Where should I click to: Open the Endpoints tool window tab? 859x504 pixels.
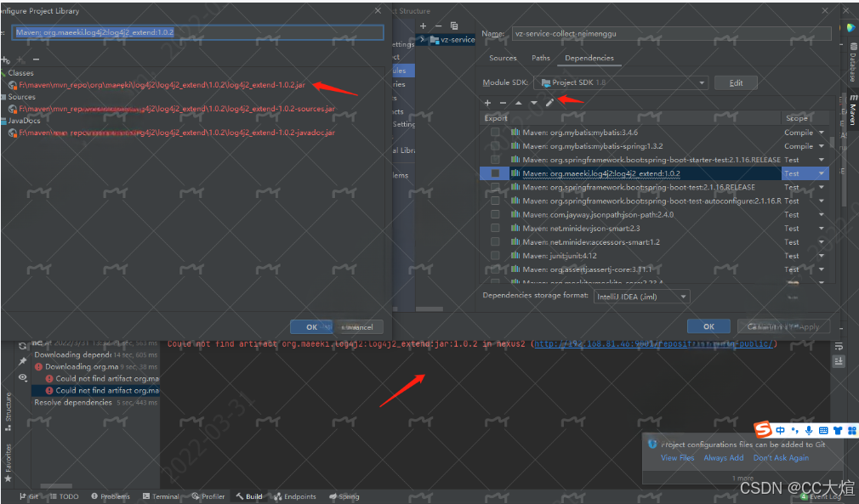(x=295, y=496)
